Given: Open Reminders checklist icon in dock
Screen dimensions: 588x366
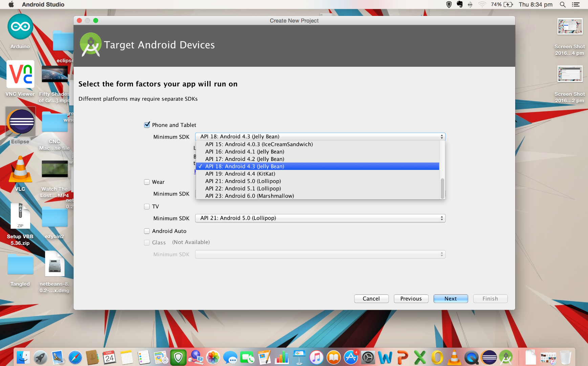Looking at the screenshot, I should [144, 358].
